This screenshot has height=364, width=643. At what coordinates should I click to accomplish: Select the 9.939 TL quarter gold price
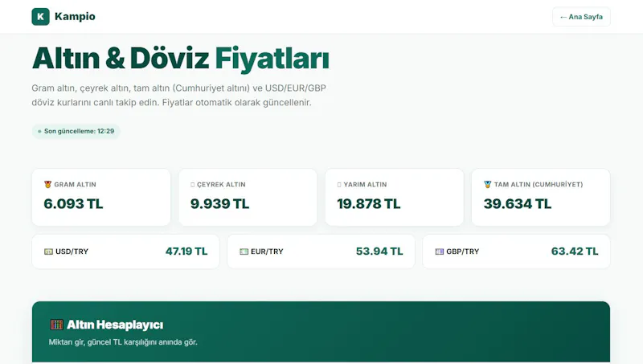[219, 204]
